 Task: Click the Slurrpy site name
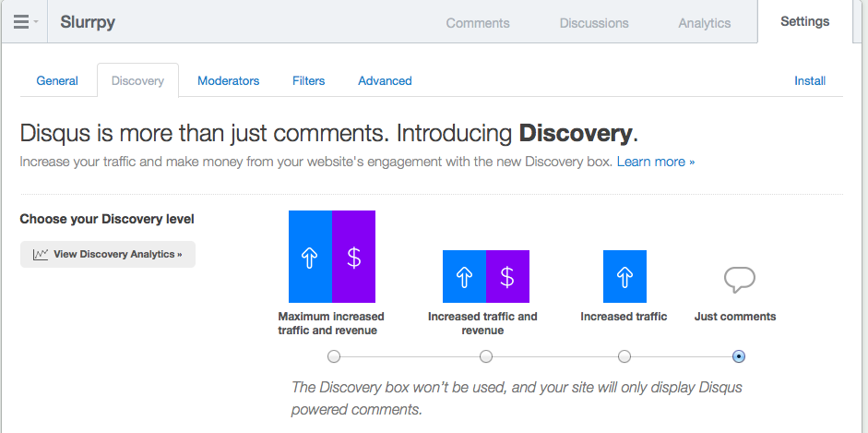tap(88, 22)
